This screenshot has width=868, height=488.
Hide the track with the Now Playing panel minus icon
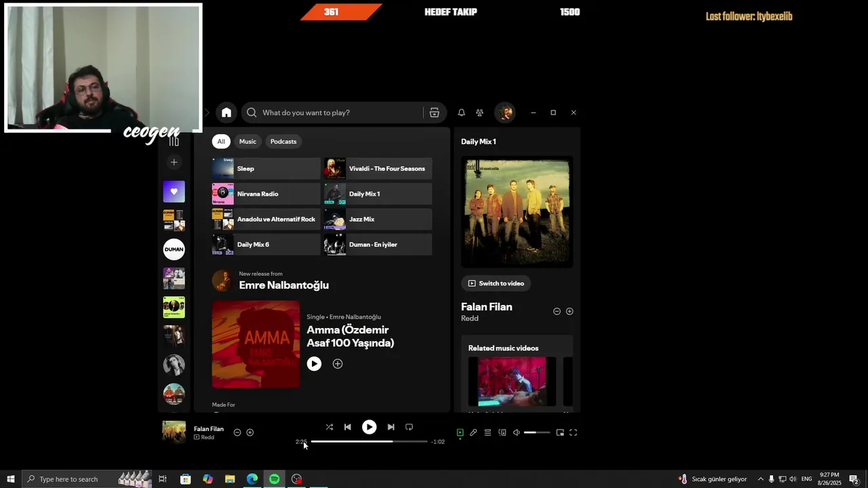(x=557, y=312)
